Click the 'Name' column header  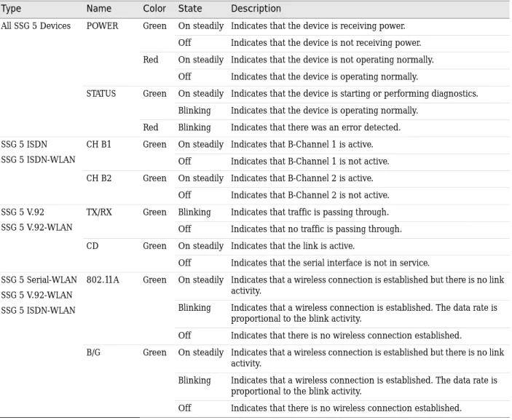(x=99, y=9)
